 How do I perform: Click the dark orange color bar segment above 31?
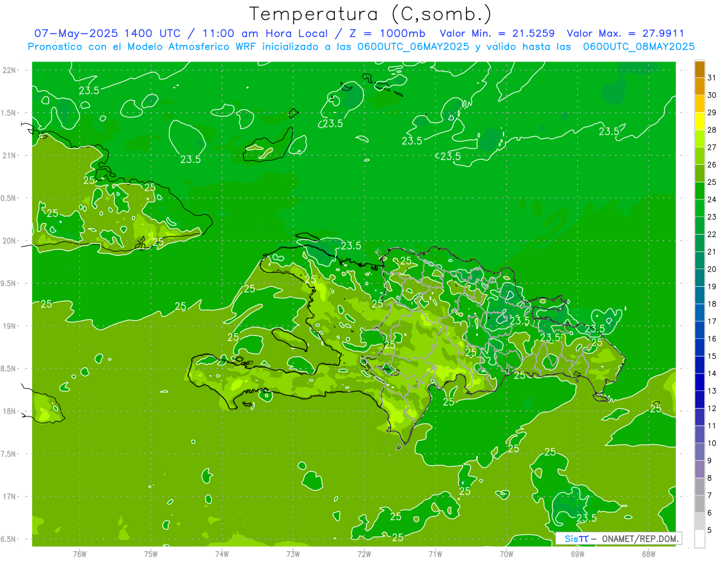699,69
